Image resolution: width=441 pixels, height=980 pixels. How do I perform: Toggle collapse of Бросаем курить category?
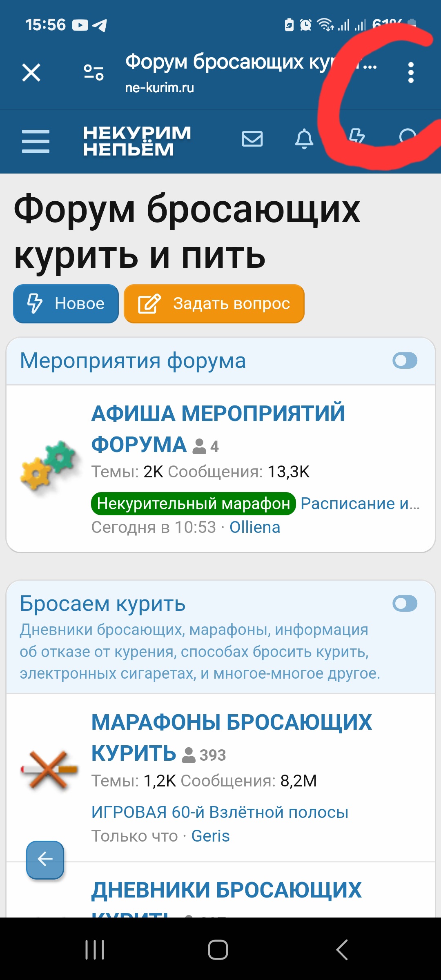405,604
